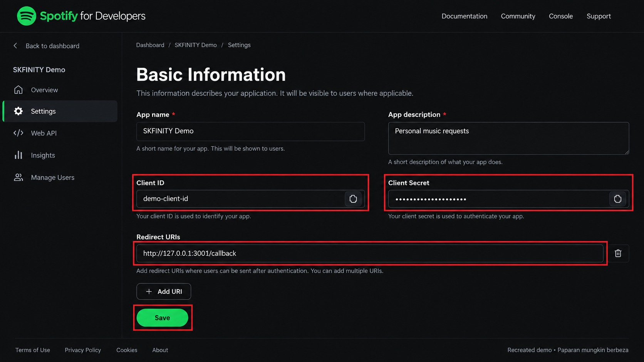Open the Dashboard breadcrumb link

pyautogui.click(x=150, y=45)
